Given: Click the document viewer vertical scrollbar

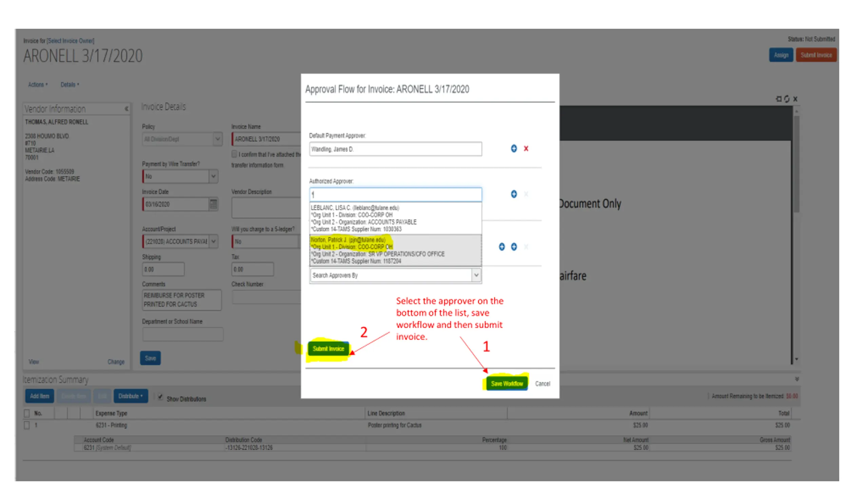Looking at the screenshot, I should point(796,164).
